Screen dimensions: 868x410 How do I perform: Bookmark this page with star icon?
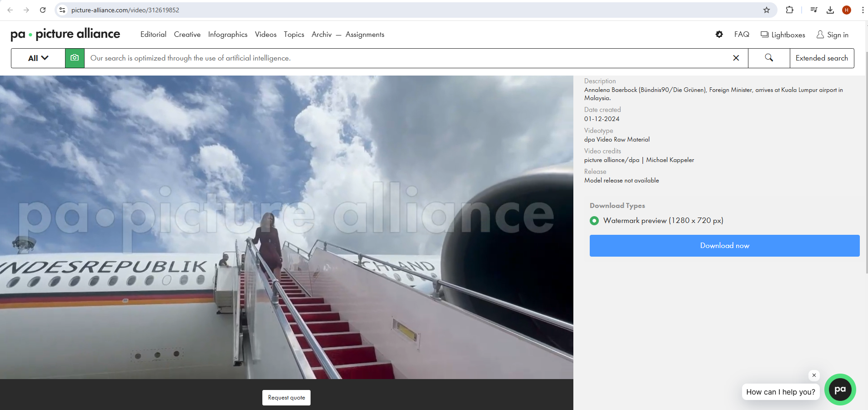[767, 10]
